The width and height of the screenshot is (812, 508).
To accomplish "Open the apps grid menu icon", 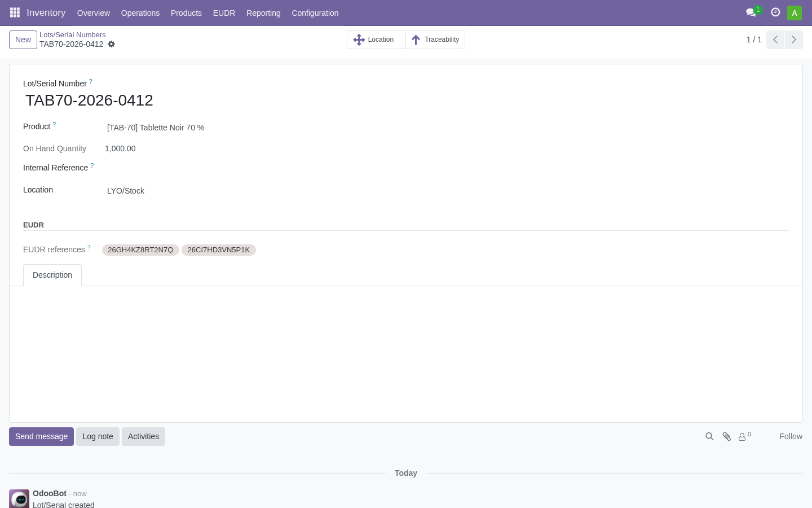I will 15,12.
